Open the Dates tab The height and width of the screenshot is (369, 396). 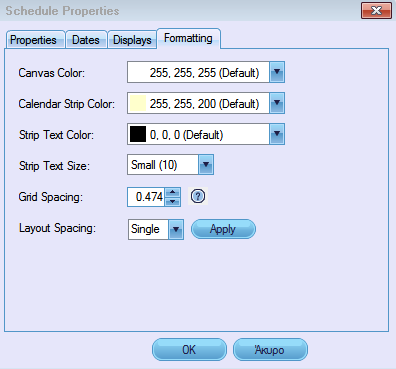(x=86, y=40)
